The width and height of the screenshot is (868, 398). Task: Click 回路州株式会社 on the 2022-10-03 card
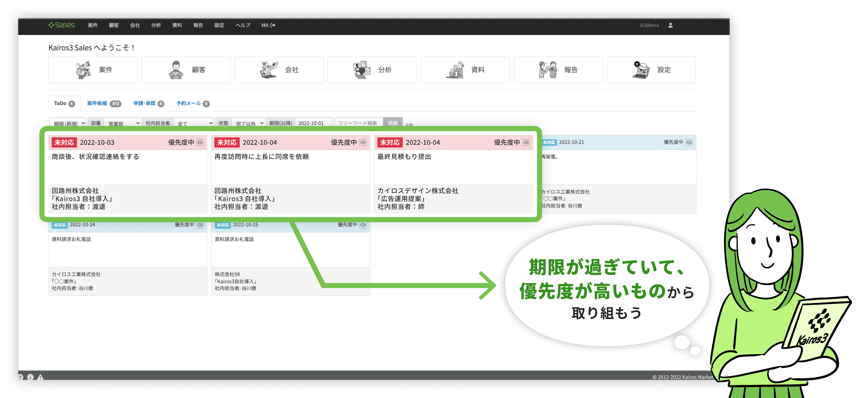pos(75,191)
